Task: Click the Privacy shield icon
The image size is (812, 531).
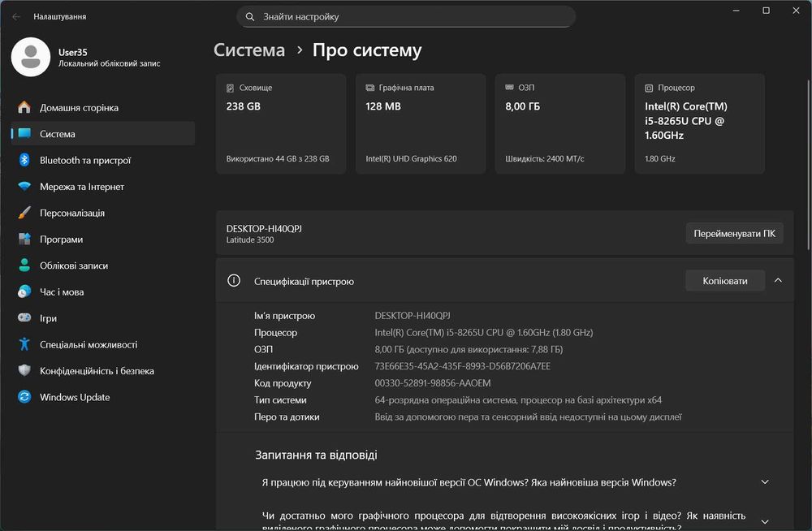Action: pos(24,370)
